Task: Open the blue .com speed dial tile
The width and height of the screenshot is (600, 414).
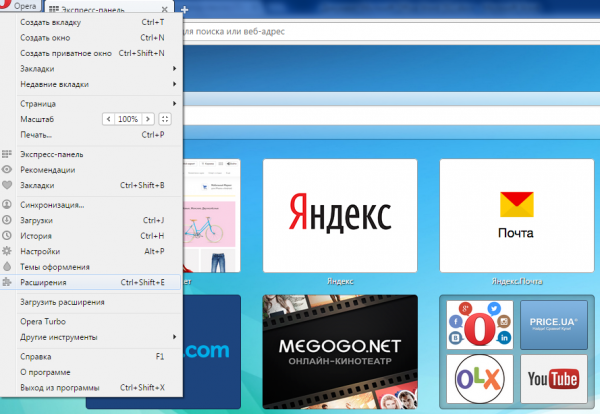Action: pyautogui.click(x=212, y=352)
